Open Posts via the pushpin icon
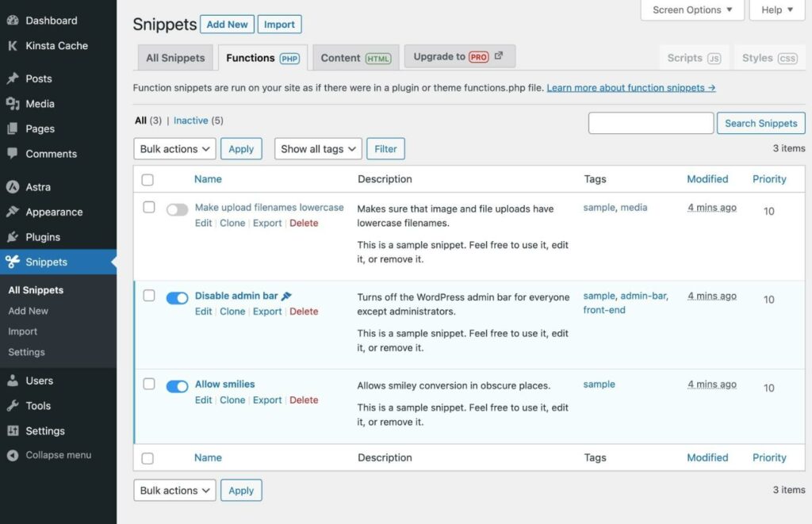 [13, 78]
